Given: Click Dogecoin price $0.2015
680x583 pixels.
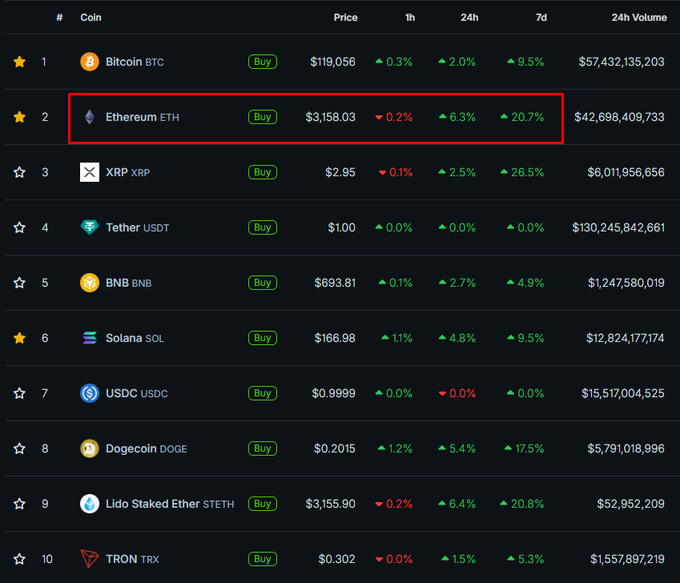Looking at the screenshot, I should 334,449.
